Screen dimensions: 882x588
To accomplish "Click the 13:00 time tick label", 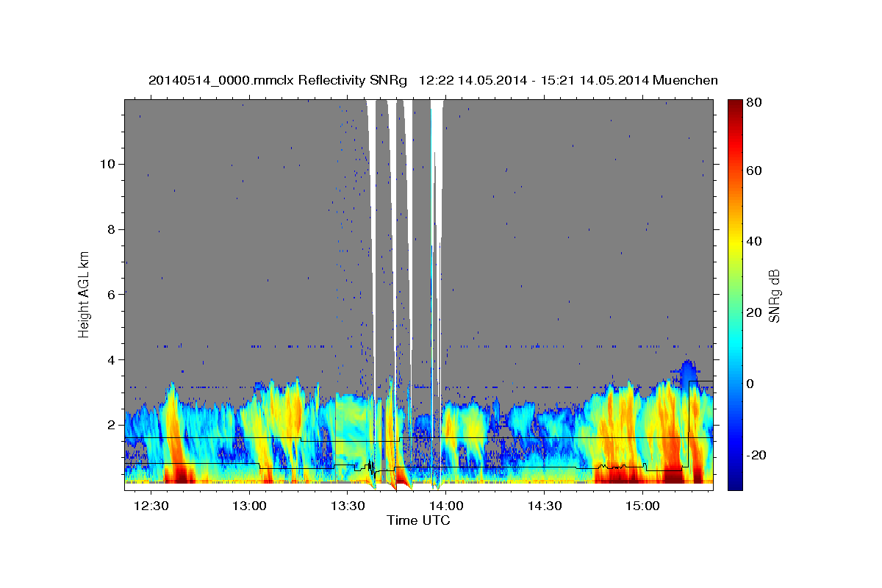I will (248, 506).
